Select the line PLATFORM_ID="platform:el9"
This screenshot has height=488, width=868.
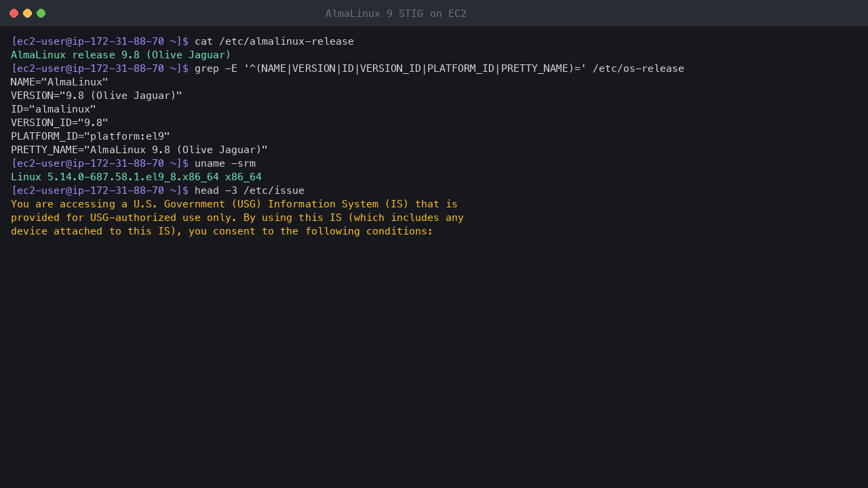(x=90, y=136)
